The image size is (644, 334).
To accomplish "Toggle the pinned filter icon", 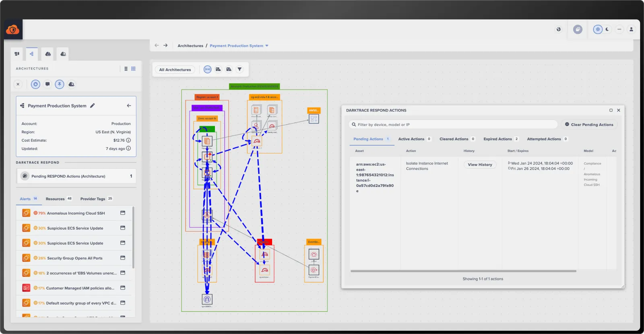I will pos(60,84).
